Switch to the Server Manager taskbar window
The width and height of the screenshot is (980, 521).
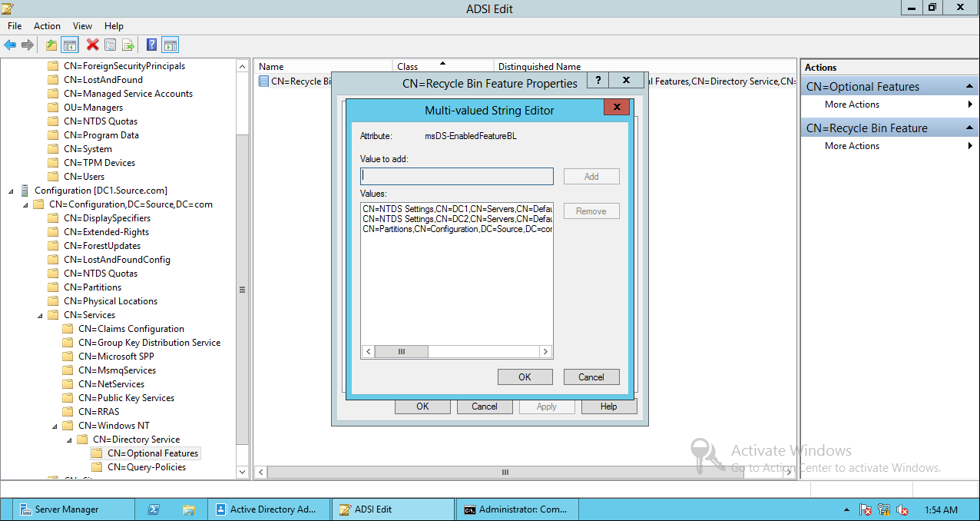pyautogui.click(x=71, y=509)
